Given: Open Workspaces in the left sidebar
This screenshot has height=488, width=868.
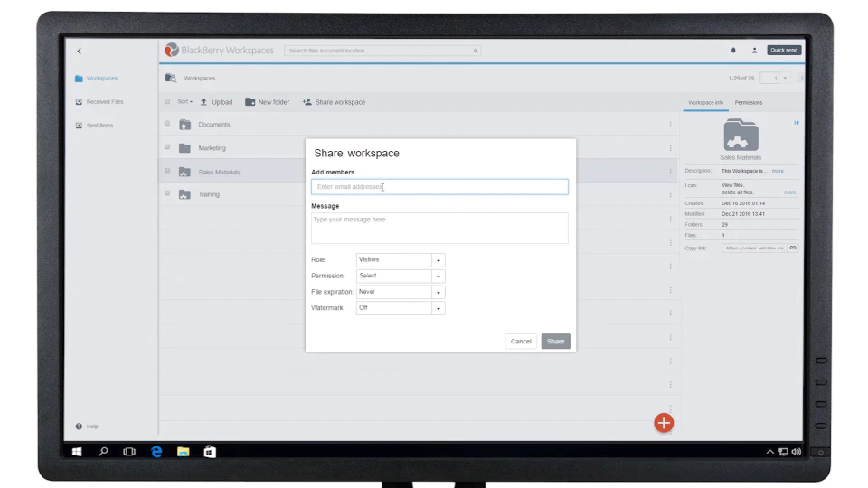Looking at the screenshot, I should 97,79.
